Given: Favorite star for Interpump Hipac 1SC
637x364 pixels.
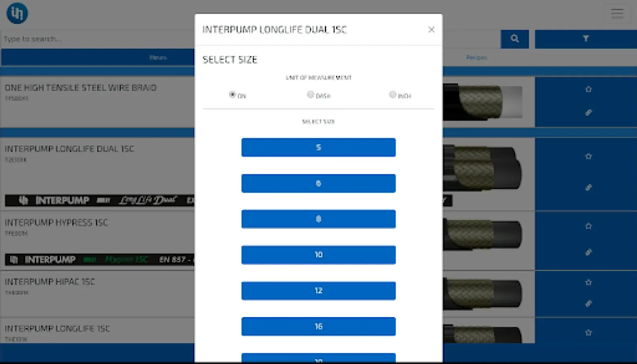Looking at the screenshot, I should tap(588, 282).
